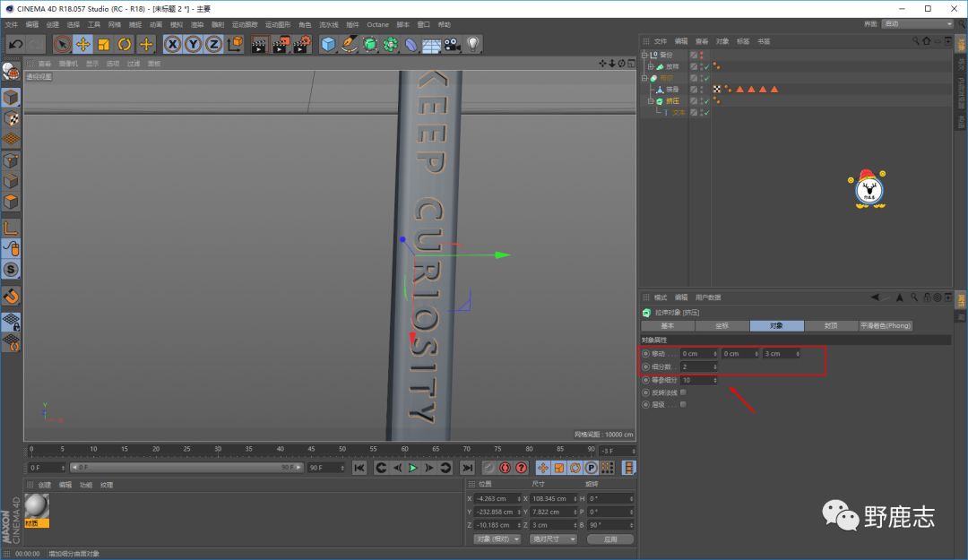Click the Camera object icon
968x560 pixels.
coord(452,44)
